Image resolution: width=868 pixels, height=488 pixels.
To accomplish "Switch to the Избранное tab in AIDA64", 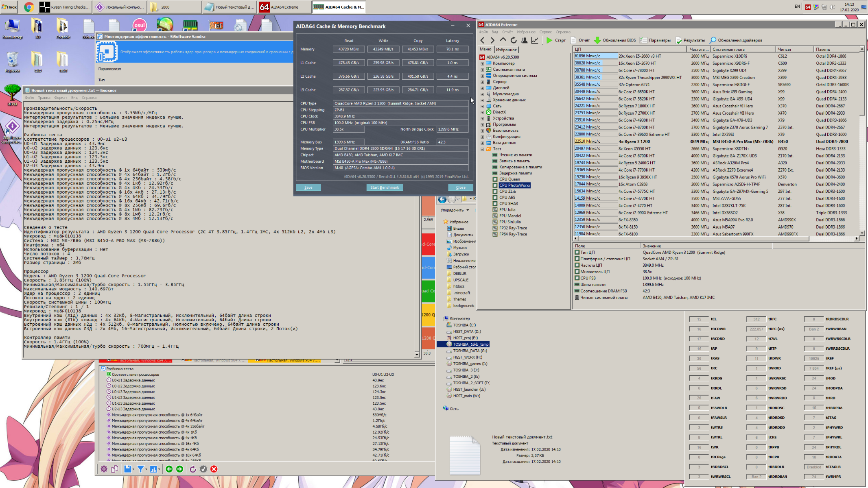I will click(506, 50).
